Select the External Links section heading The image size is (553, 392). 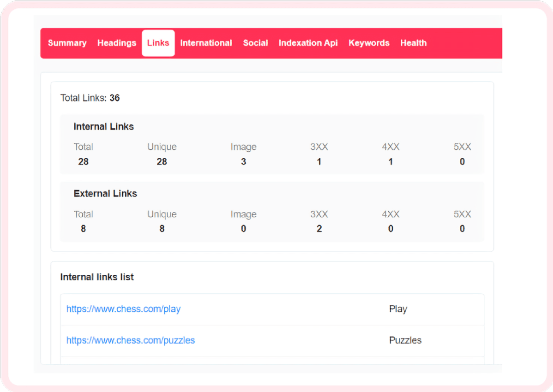(x=105, y=194)
